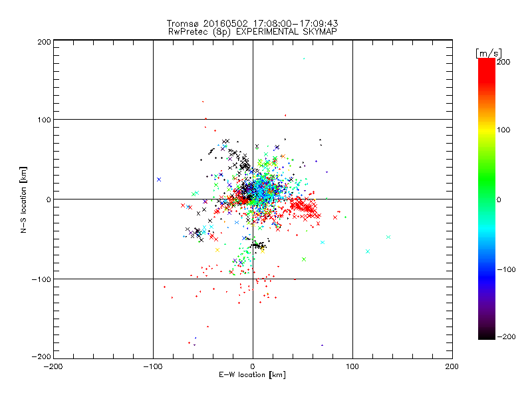Click the purple dot near bottom right of plot

322,345
